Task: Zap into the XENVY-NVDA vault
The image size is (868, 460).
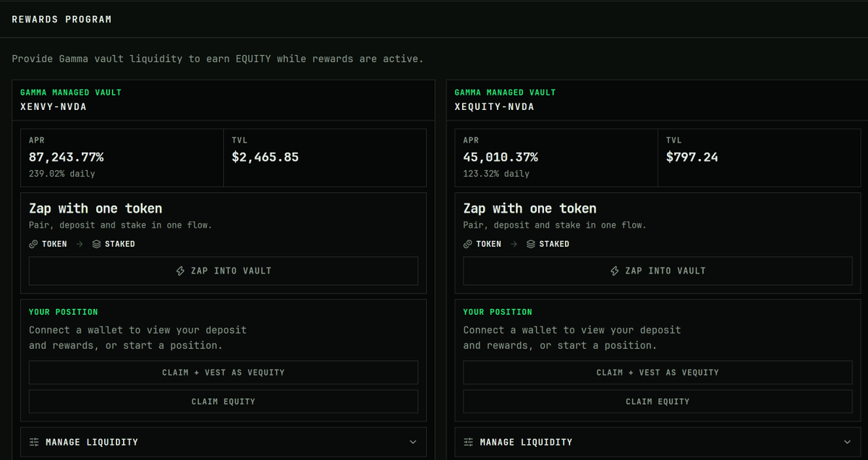Action: [224, 271]
